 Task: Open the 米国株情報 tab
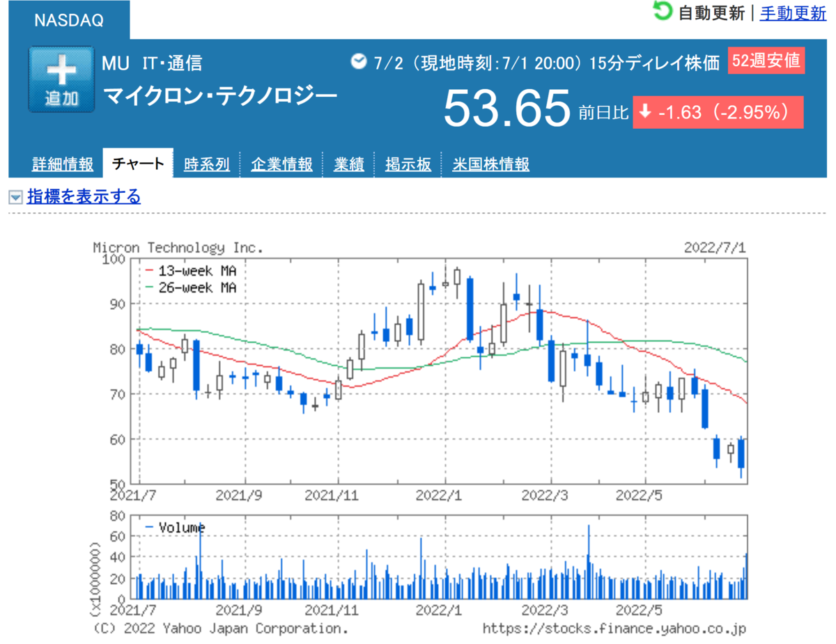491,164
